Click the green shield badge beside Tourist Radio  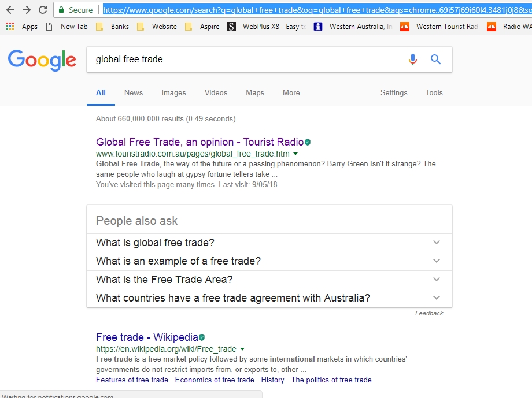[308, 142]
